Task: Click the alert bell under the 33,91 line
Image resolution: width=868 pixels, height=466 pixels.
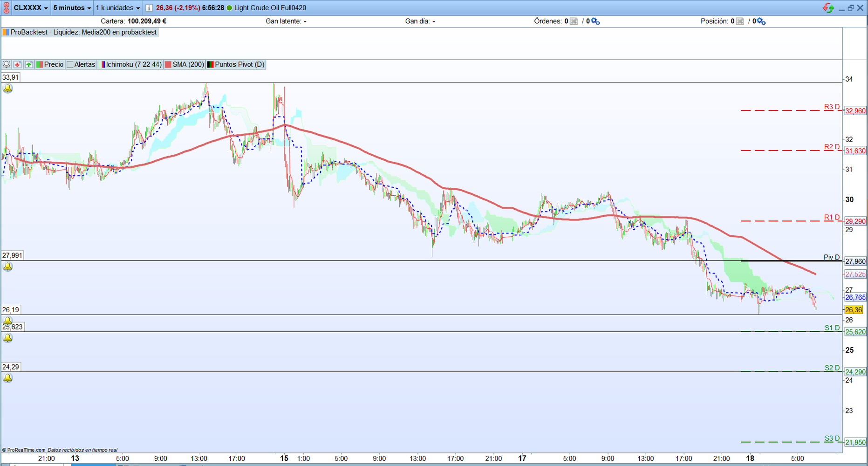Action: pos(8,88)
